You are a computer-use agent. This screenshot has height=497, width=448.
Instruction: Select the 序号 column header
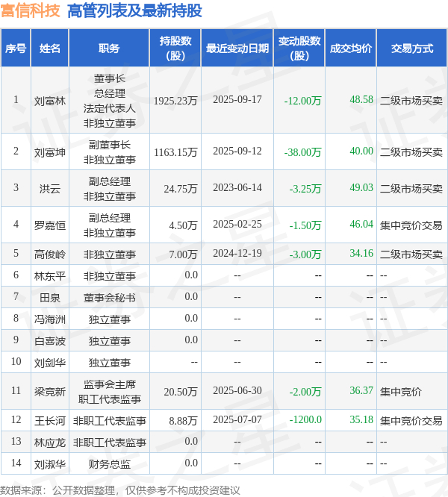tap(16, 49)
